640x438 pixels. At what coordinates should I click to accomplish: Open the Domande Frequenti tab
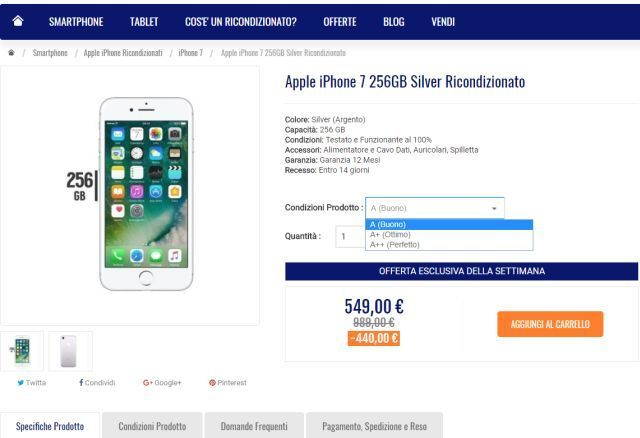pos(254,426)
